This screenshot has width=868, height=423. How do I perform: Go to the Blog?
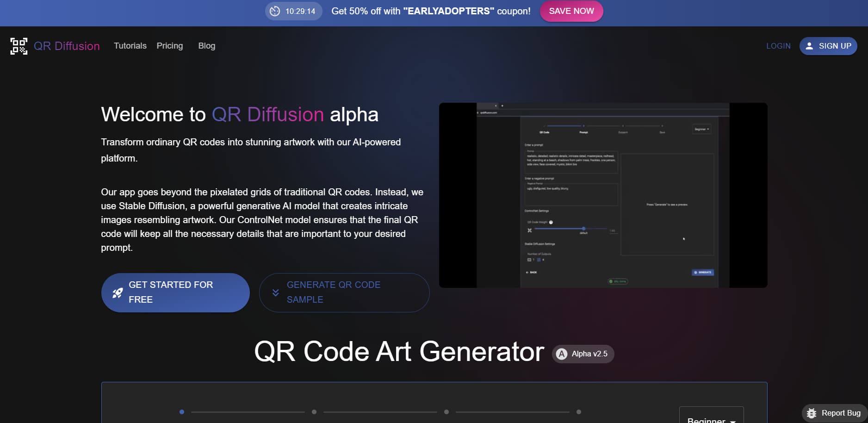tap(207, 46)
